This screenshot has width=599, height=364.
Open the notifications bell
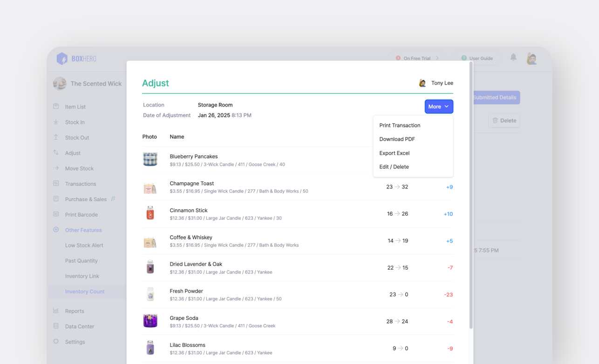tap(513, 57)
